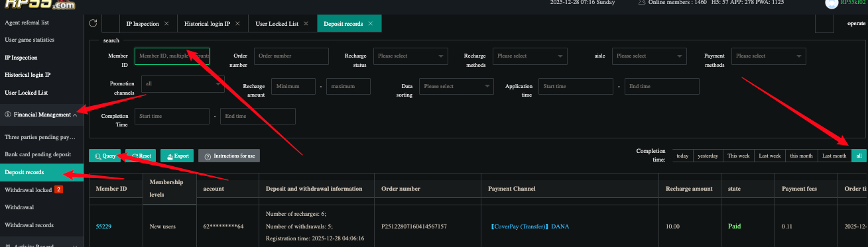Pick Completion Time Start time field
The width and height of the screenshot is (868, 247).
point(172,117)
